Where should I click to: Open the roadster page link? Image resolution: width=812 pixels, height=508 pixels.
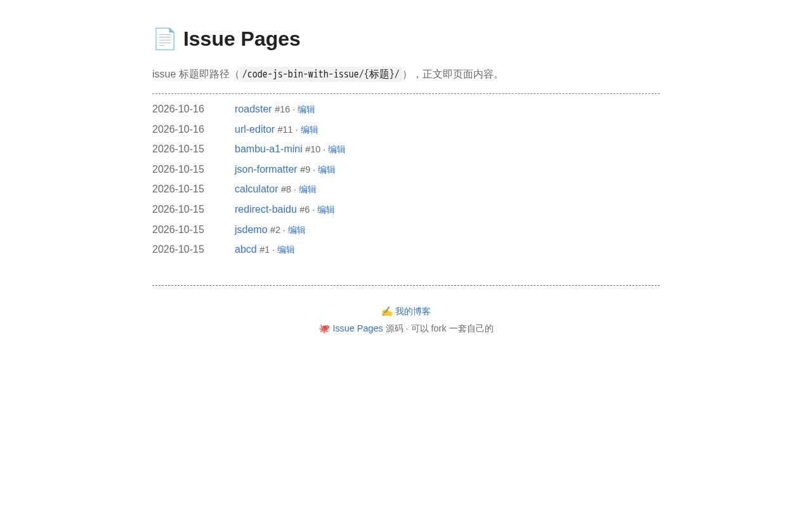click(253, 109)
